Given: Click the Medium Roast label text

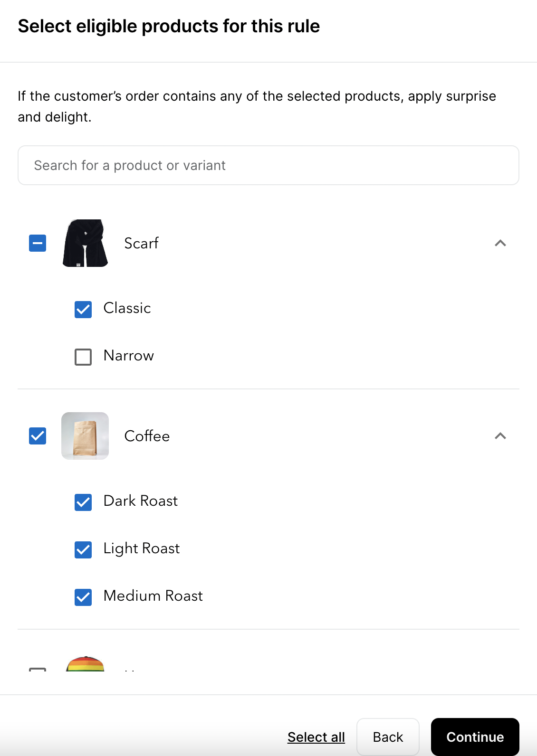Looking at the screenshot, I should click(x=153, y=595).
